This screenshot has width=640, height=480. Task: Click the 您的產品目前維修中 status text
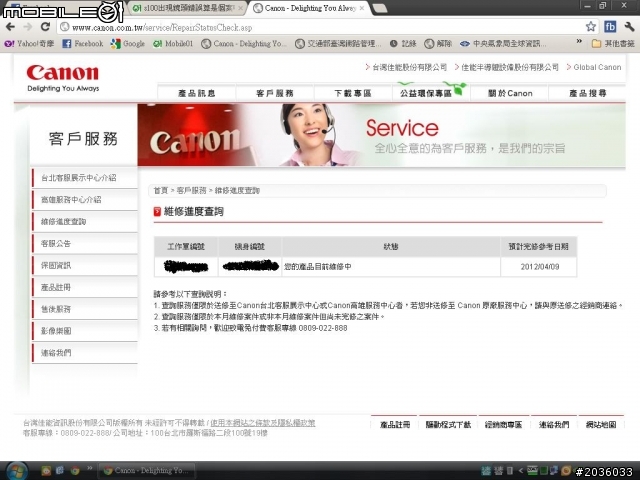(318, 267)
